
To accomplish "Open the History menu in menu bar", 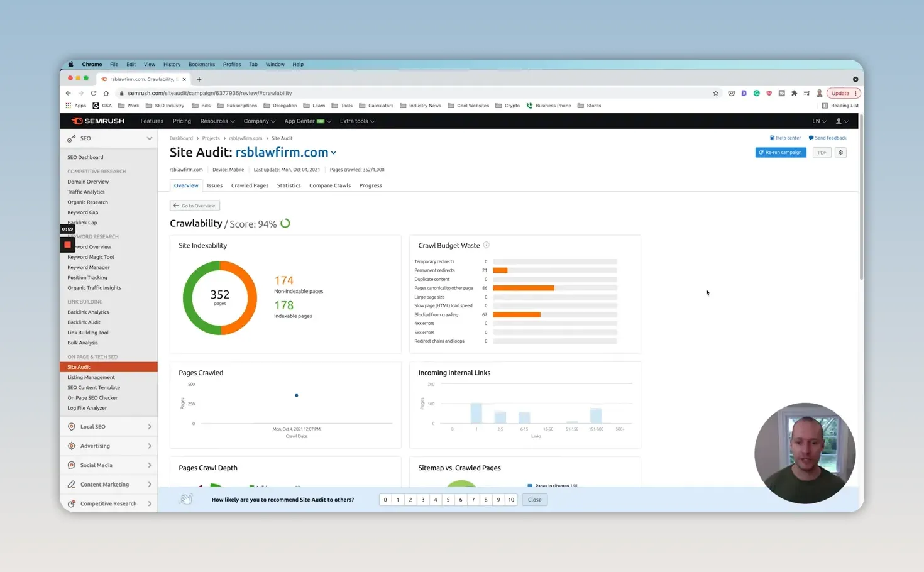I will tap(172, 64).
